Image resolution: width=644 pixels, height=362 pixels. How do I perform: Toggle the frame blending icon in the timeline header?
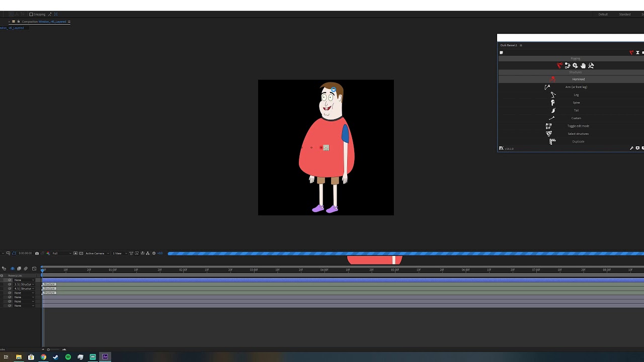pos(19,268)
